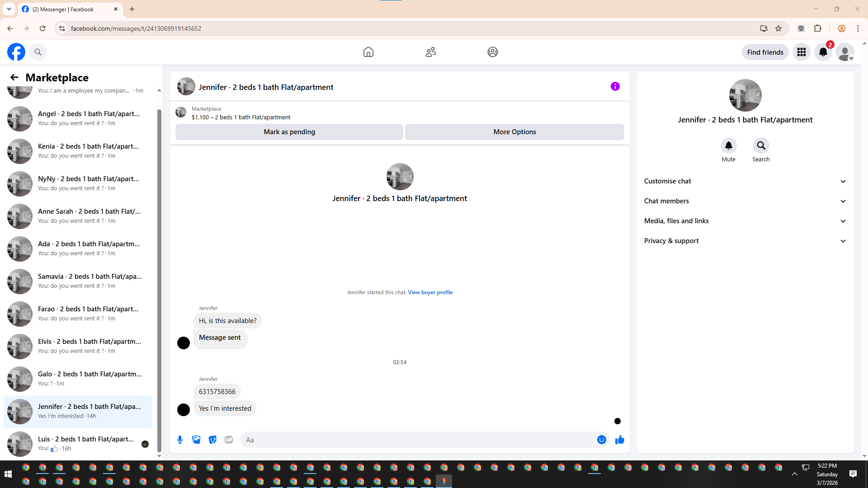
Task: Open Chrome extensions puzzle icon
Action: (x=818, y=28)
